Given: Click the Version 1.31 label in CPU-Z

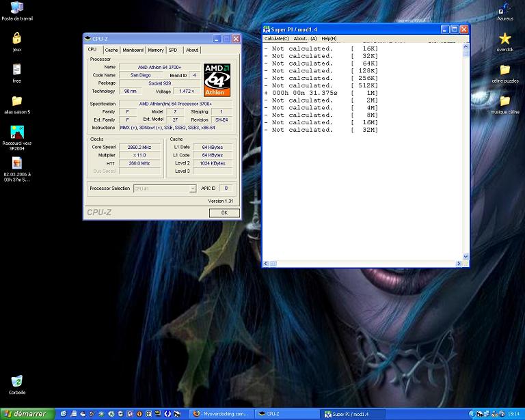Looking at the screenshot, I should coord(220,201).
